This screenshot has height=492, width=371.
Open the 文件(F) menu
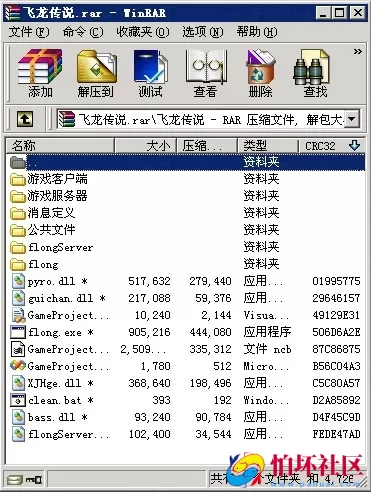point(29,32)
